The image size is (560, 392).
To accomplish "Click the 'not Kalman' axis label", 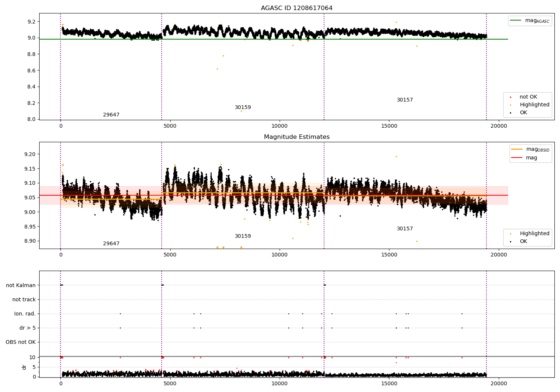I will pyautogui.click(x=21, y=285).
